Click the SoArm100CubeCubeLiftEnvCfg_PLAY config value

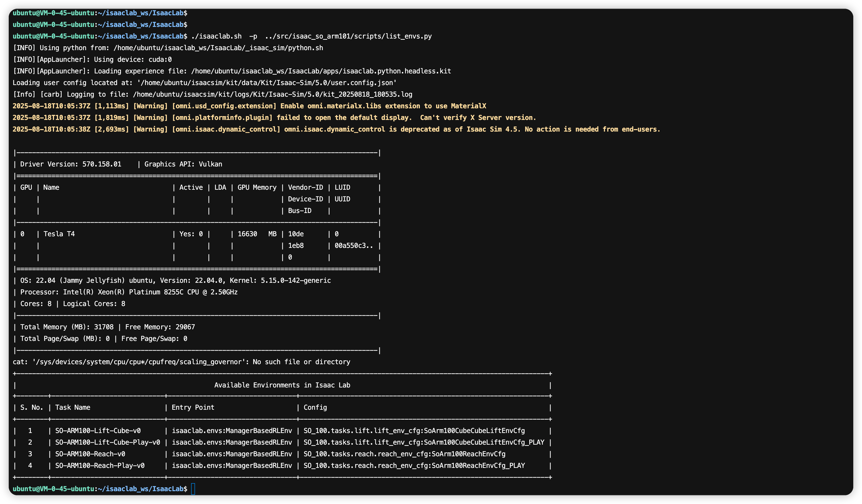(424, 442)
